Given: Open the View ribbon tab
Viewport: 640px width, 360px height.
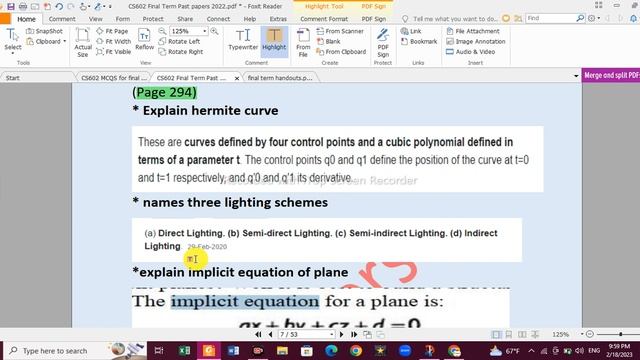Looking at the screenshot, I should 96,19.
